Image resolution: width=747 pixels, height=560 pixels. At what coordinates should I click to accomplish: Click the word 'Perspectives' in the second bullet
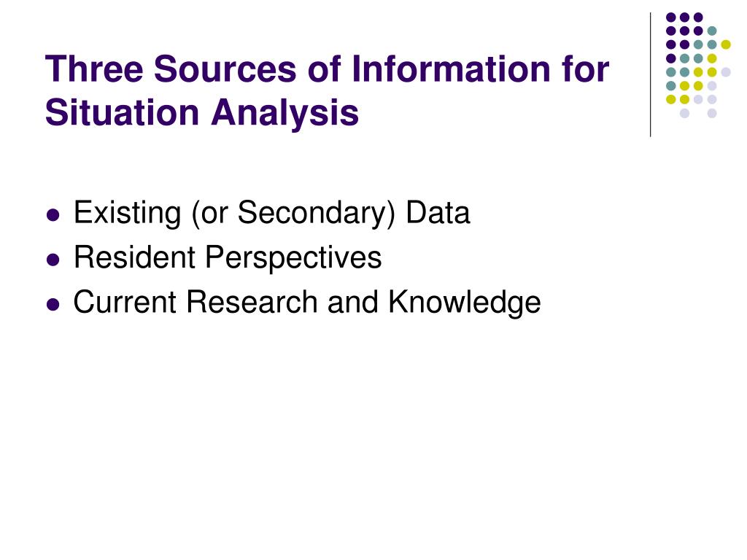(293, 257)
